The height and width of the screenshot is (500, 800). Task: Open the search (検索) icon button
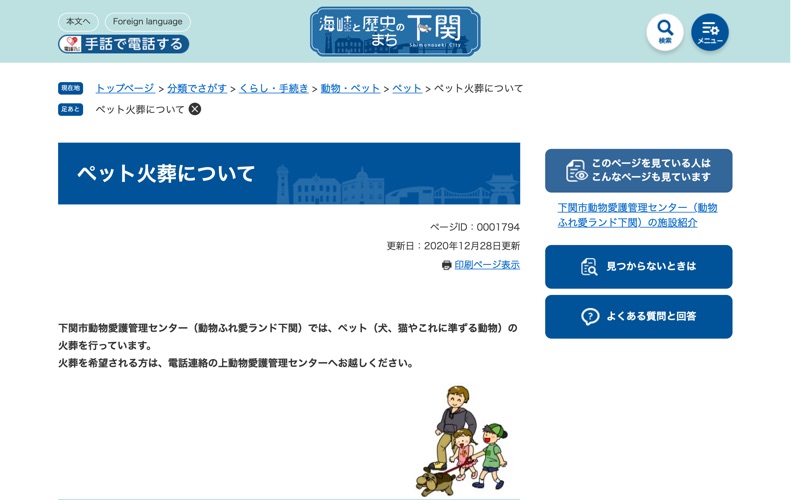tap(664, 32)
